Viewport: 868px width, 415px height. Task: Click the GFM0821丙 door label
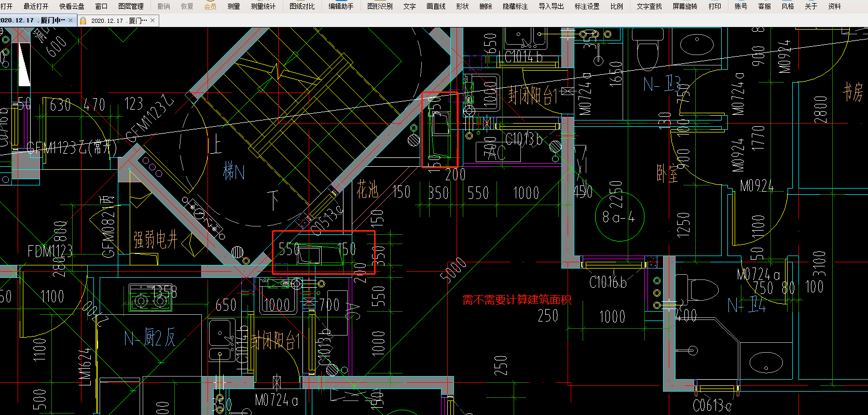point(108,226)
